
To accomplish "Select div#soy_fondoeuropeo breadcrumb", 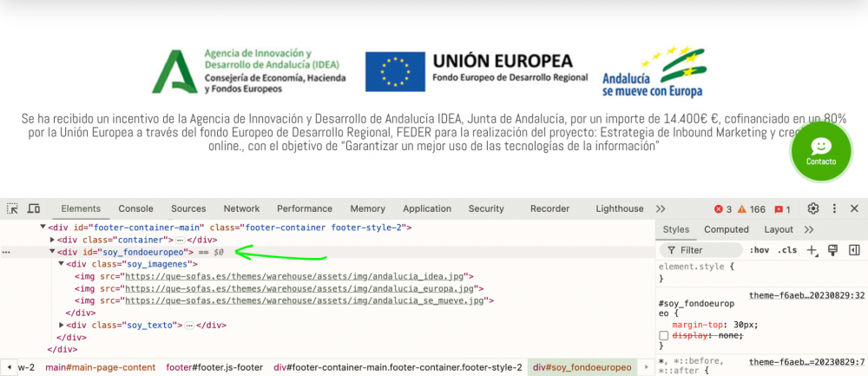I will pyautogui.click(x=582, y=367).
